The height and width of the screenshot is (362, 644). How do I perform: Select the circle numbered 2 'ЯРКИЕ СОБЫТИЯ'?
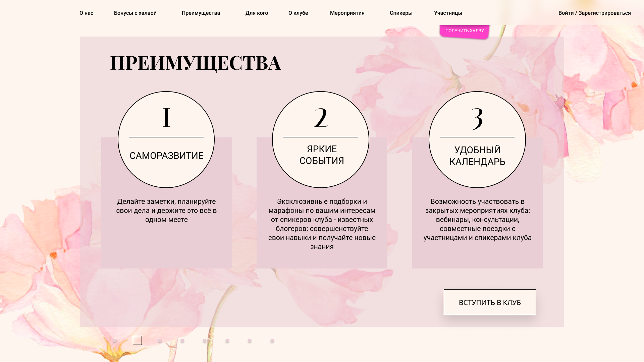pyautogui.click(x=321, y=139)
